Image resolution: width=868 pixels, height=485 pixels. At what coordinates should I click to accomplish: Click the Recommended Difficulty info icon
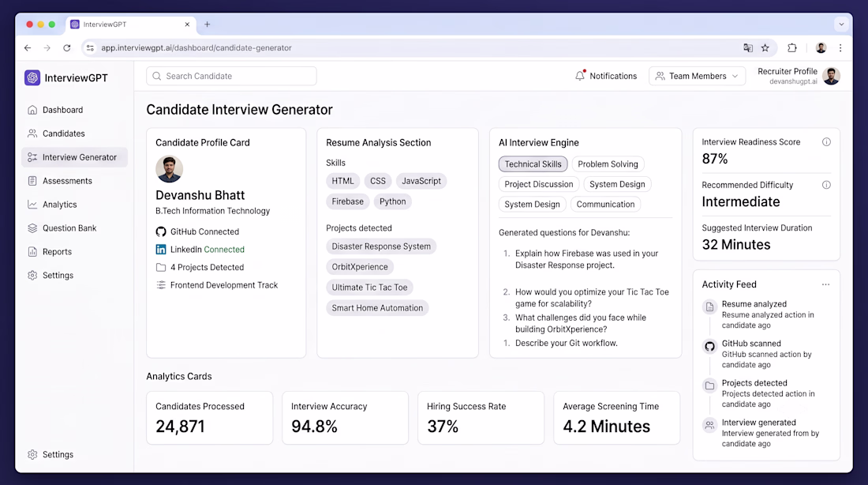[x=826, y=185]
